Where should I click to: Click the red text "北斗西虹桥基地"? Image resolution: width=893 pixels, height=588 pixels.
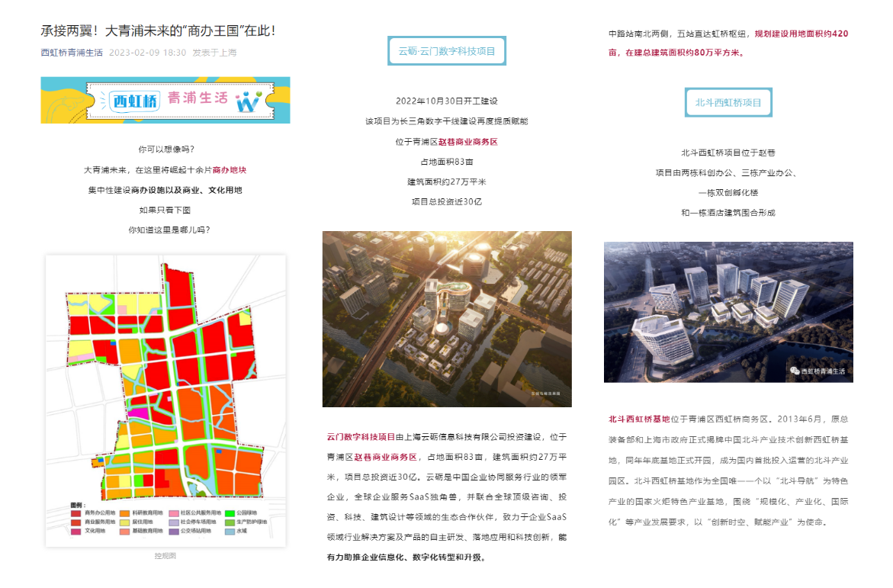[x=639, y=419]
